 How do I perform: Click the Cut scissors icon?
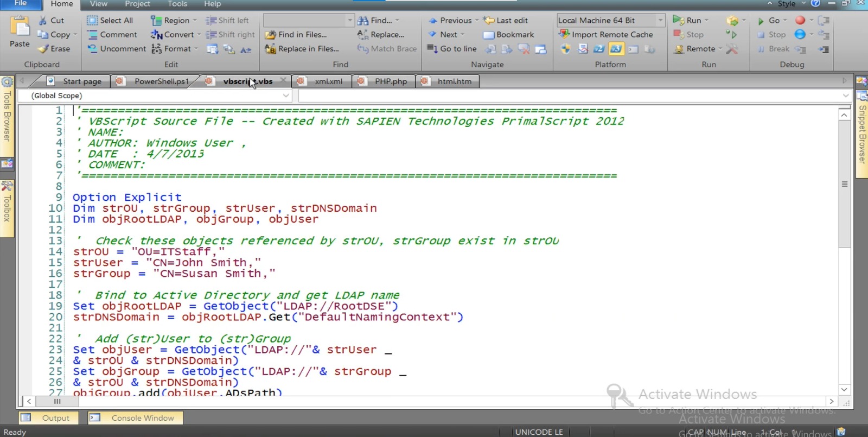[x=42, y=21]
